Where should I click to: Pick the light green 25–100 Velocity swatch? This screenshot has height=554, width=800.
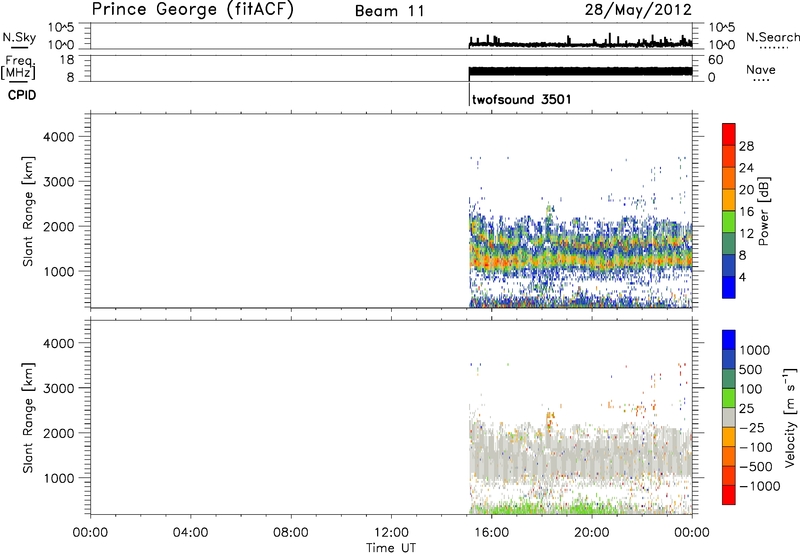click(x=729, y=398)
